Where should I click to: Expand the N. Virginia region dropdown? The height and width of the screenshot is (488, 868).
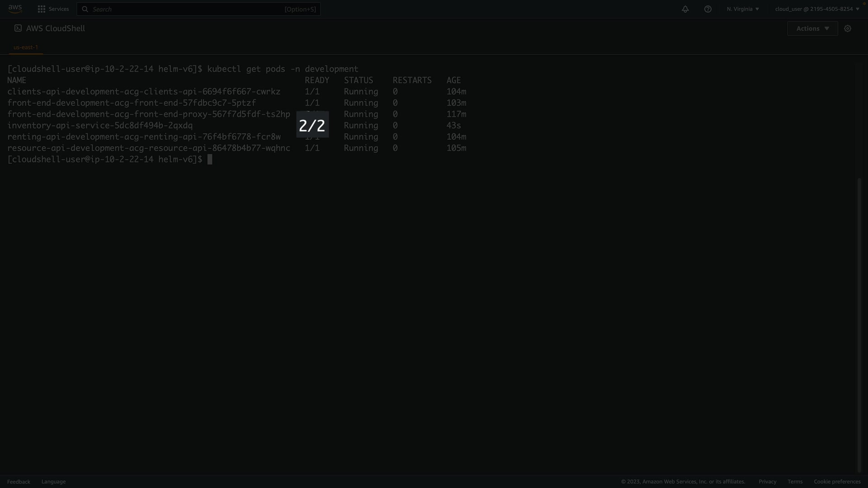click(x=743, y=9)
